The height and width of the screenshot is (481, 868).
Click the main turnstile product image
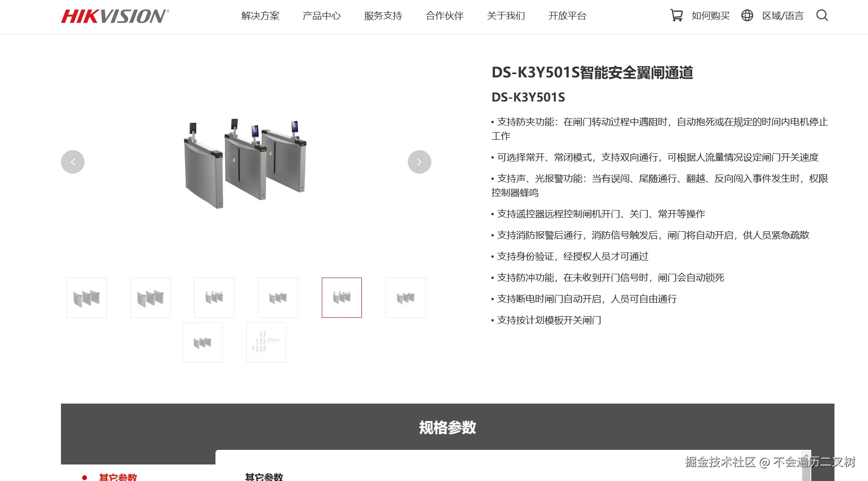[x=246, y=163]
